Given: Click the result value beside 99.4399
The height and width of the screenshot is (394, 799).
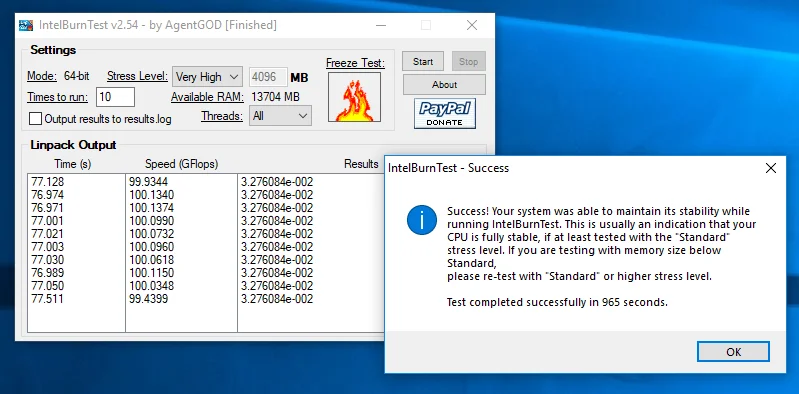Looking at the screenshot, I should (277, 299).
